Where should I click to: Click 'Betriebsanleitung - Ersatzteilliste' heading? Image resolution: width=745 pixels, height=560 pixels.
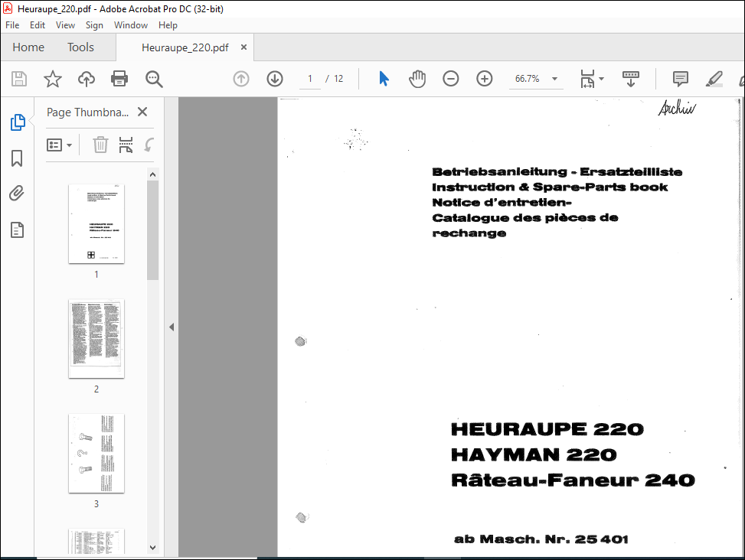(557, 172)
